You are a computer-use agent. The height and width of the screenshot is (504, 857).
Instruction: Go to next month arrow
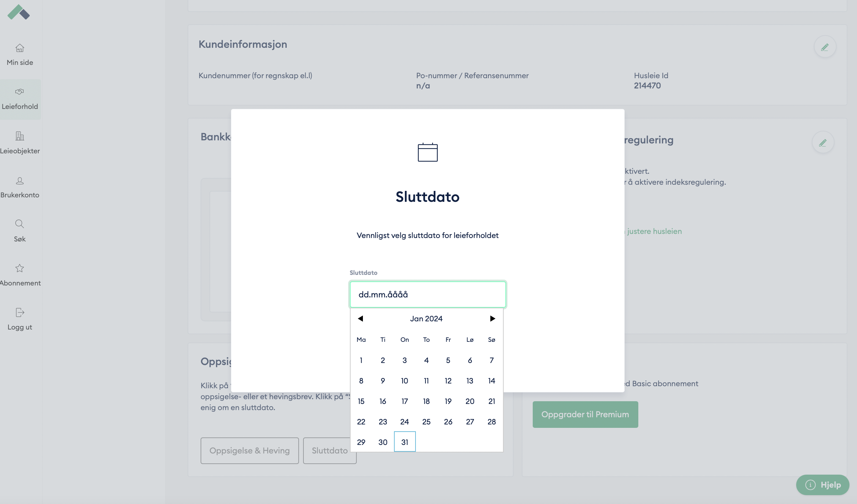click(x=492, y=319)
